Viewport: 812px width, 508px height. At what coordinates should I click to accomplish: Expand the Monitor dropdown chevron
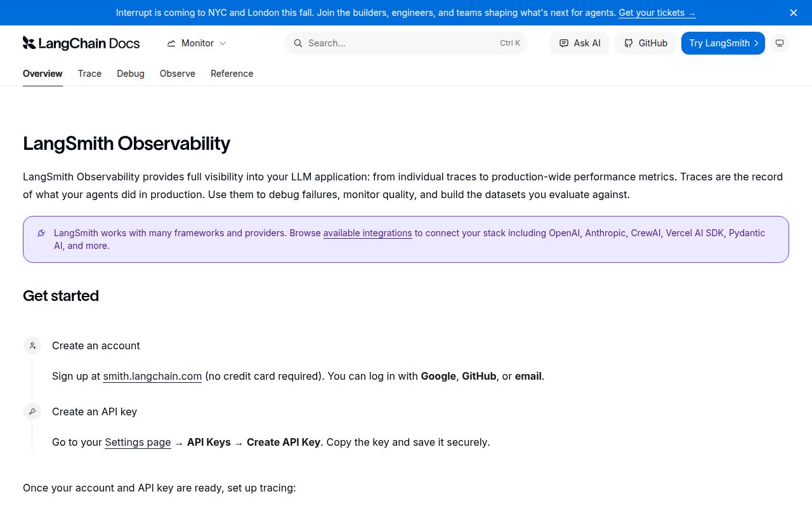click(223, 43)
